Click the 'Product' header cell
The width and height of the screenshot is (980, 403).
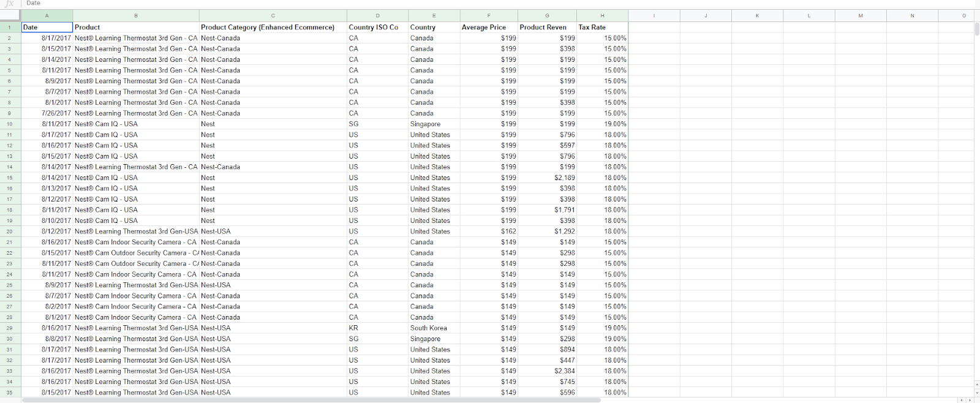point(136,27)
